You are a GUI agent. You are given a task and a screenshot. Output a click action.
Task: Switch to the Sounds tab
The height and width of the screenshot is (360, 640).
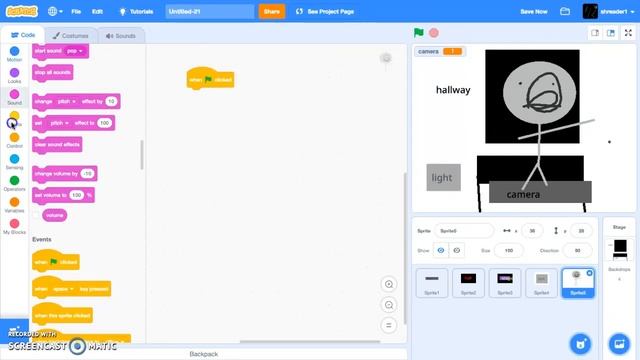click(120, 36)
